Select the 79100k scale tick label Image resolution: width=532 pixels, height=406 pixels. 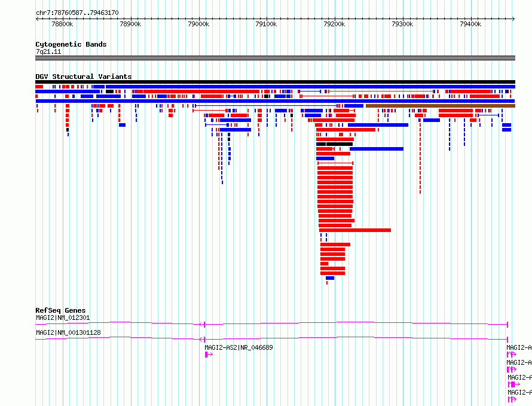coord(267,24)
